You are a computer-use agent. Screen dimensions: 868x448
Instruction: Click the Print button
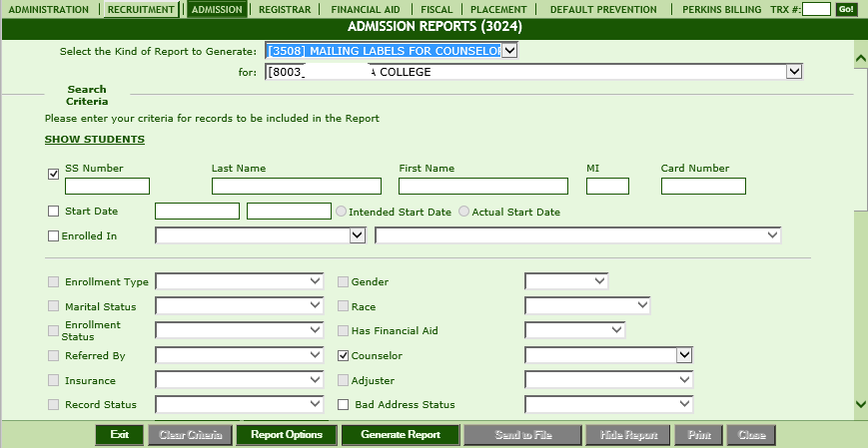(x=698, y=435)
